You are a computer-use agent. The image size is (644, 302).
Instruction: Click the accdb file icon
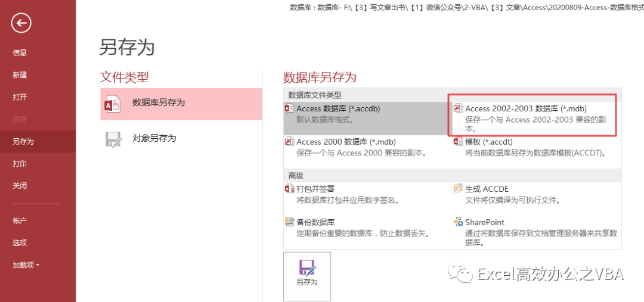coord(289,108)
